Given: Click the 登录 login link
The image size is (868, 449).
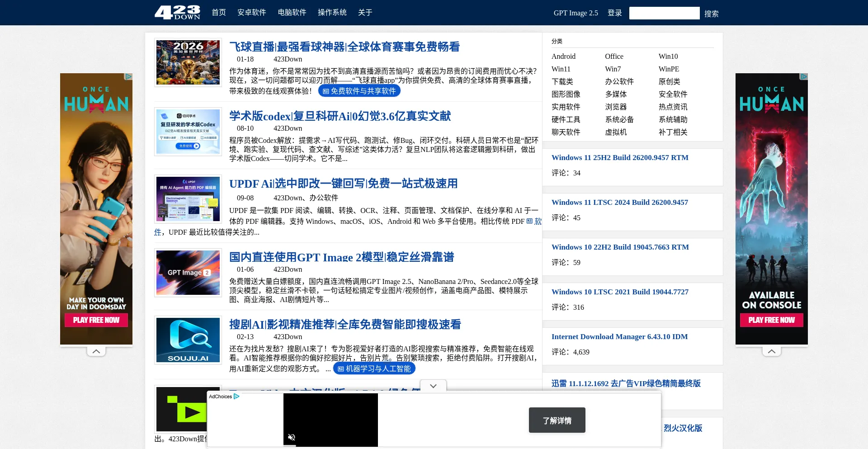Looking at the screenshot, I should (614, 13).
